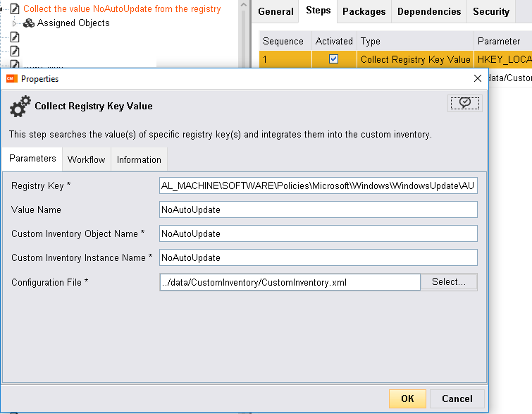532x414 pixels.
Task: Open the Packages tab
Action: [364, 11]
